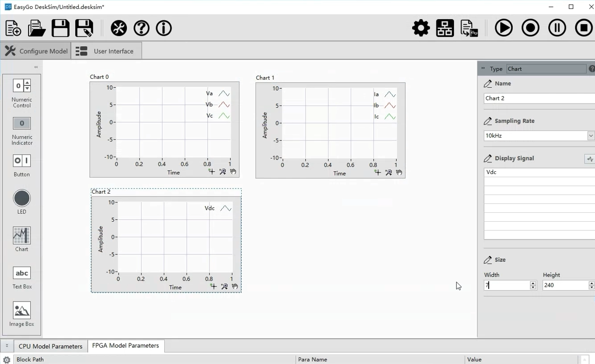Select Vdc in the Display Signal list

[539, 172]
